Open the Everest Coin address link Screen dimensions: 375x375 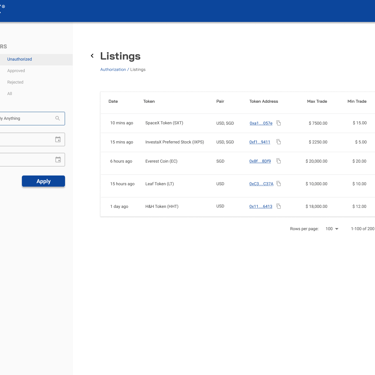coord(260,161)
